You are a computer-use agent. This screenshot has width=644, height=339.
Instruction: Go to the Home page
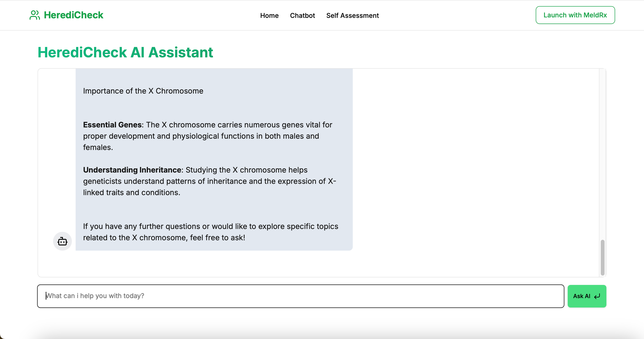click(x=269, y=16)
